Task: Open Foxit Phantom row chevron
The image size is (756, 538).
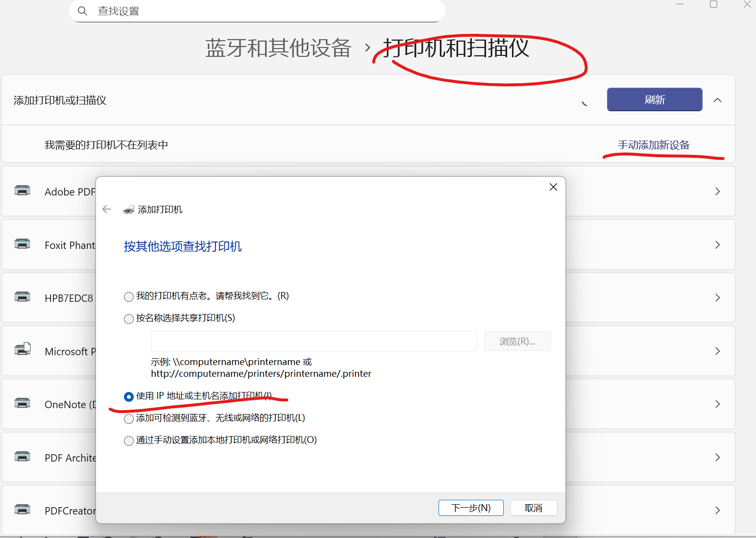Action: [x=717, y=245]
